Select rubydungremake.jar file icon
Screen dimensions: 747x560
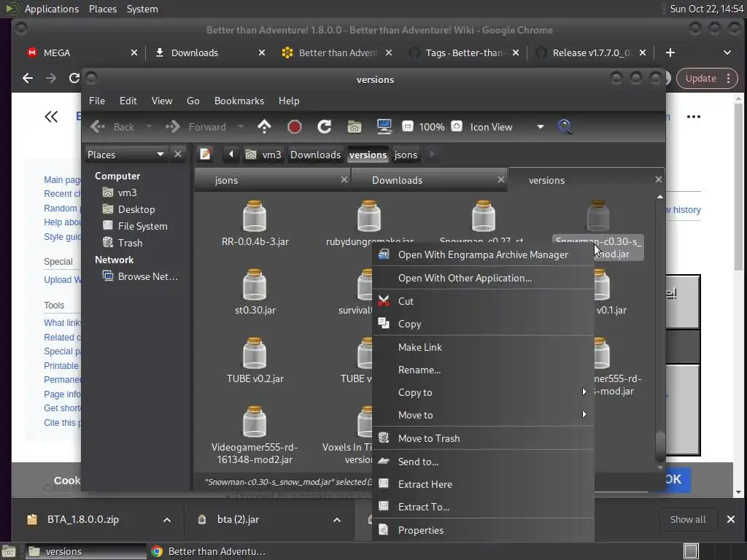click(x=369, y=216)
